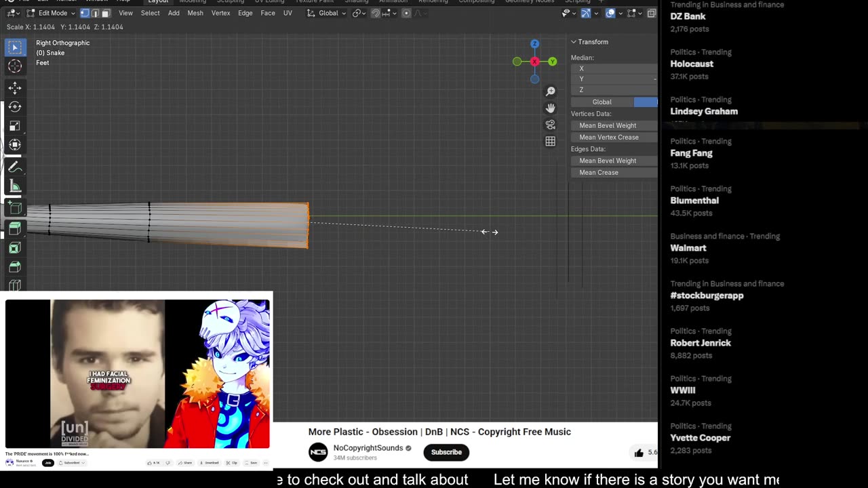Toggle show gizmo button
Viewport: 868px width, 488px height.
[586, 13]
